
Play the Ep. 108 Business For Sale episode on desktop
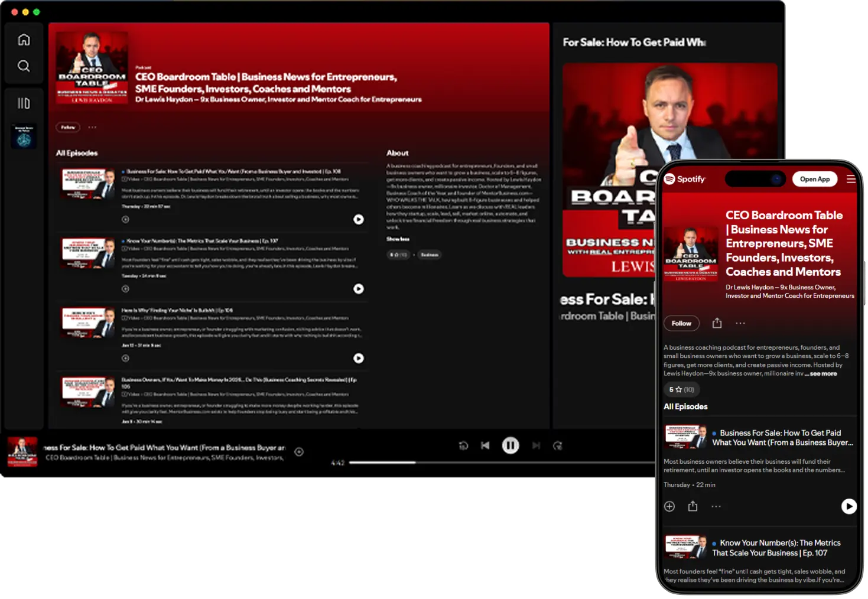point(359,219)
